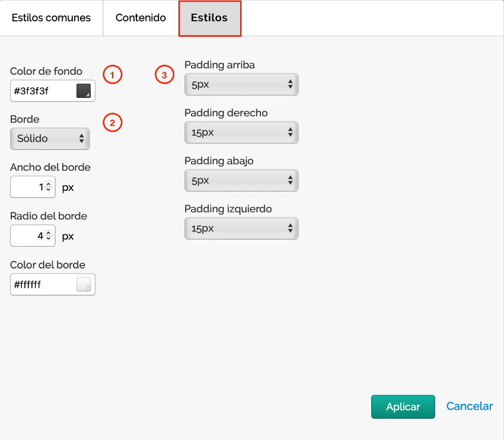The image size is (504, 440).
Task: Click the Color del borde hex field
Action: [43, 285]
